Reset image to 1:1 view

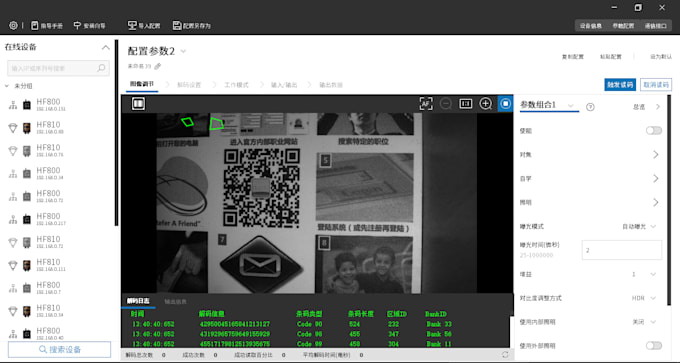pos(466,104)
